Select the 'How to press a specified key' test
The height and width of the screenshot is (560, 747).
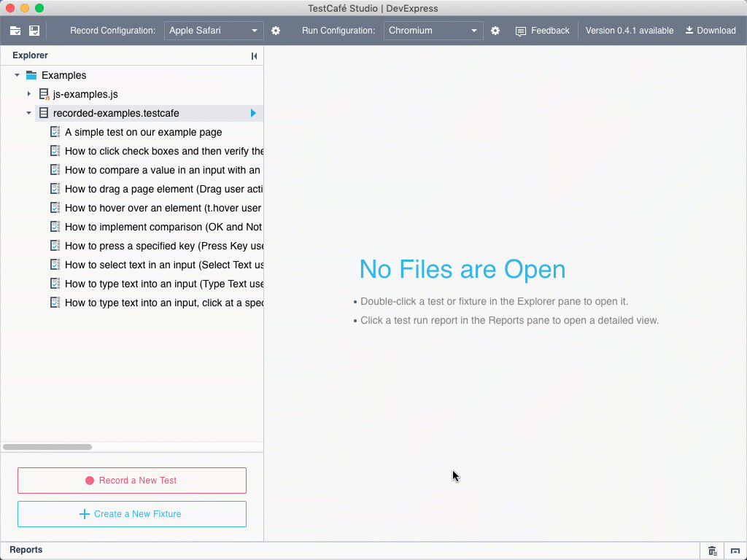pyautogui.click(x=164, y=246)
